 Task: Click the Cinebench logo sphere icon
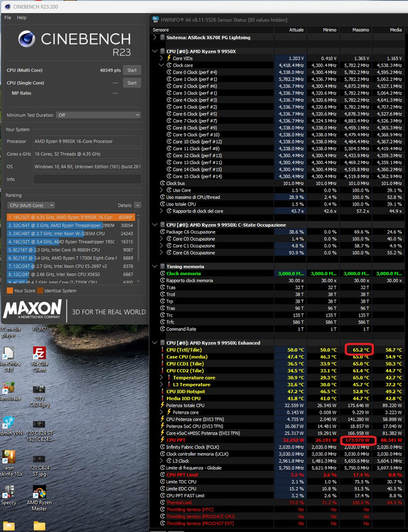pos(27,39)
